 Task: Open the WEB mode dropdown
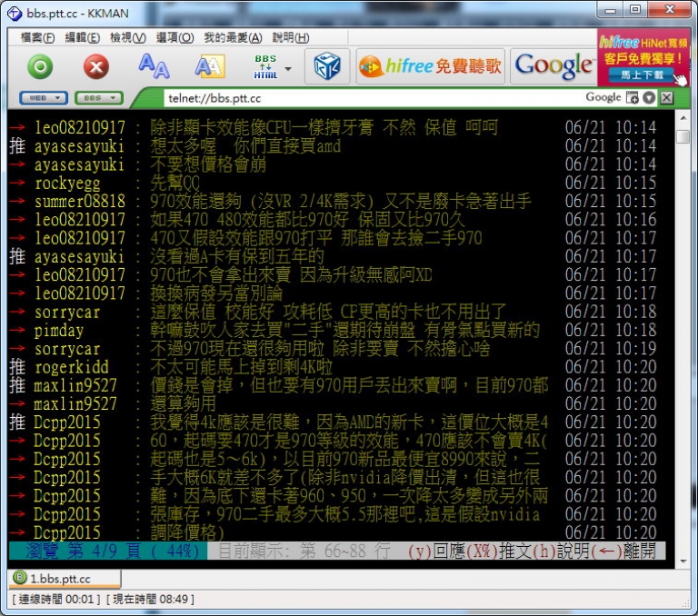coord(44,98)
